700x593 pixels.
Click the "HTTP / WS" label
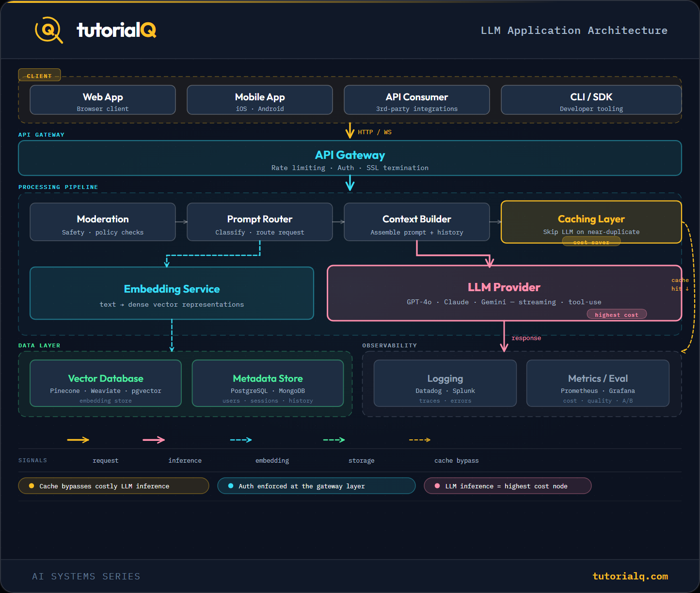pyautogui.click(x=375, y=132)
